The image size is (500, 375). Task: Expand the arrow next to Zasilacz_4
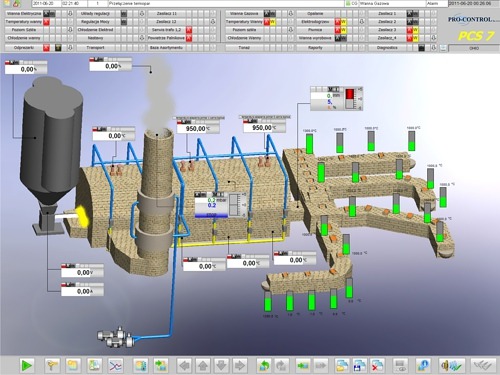click(434, 38)
